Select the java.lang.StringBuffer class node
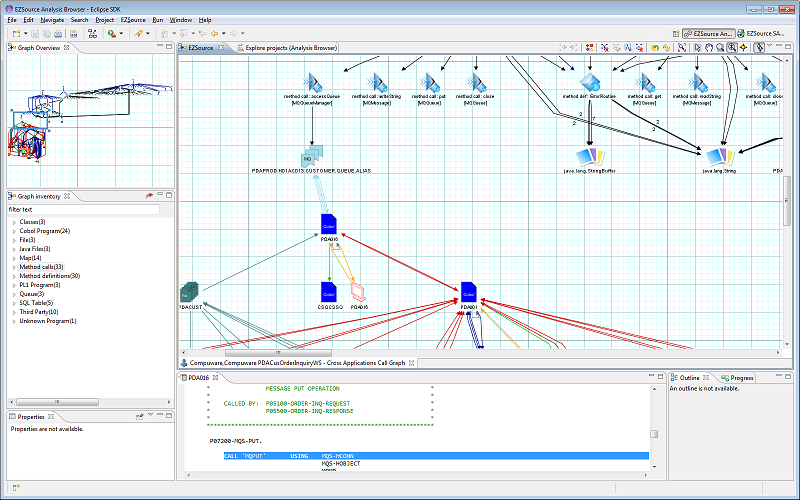 point(591,156)
